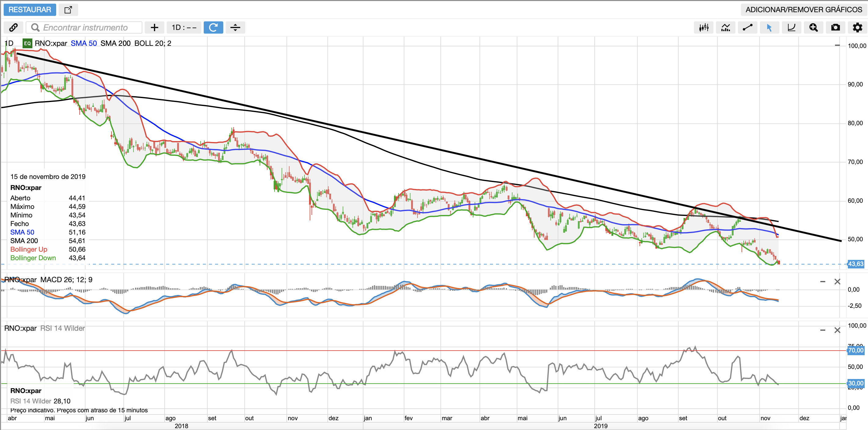Click the RESTAURAR button
This screenshot has height=430, width=868.
point(30,9)
